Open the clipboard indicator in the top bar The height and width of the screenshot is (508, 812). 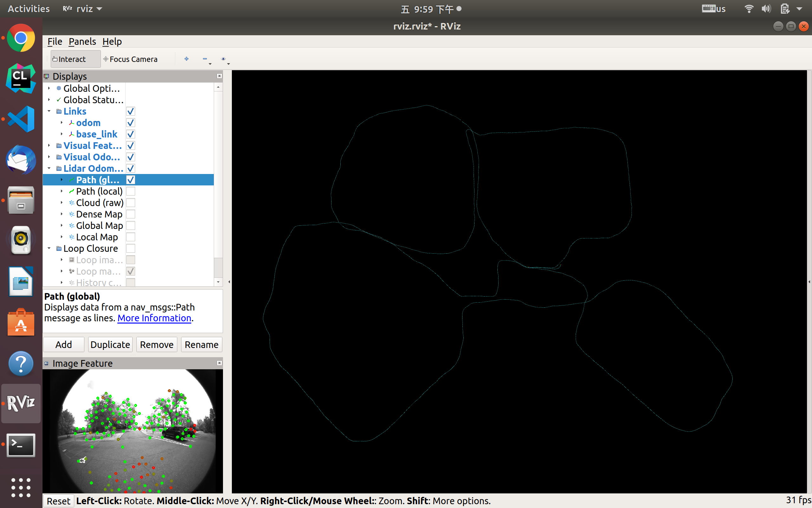(785, 9)
